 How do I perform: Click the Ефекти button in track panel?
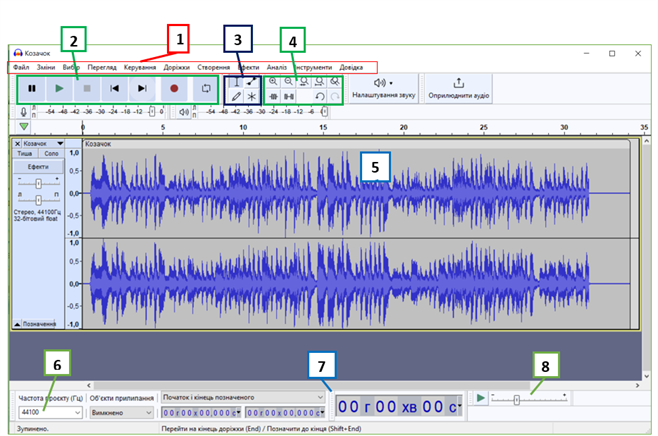coord(38,167)
